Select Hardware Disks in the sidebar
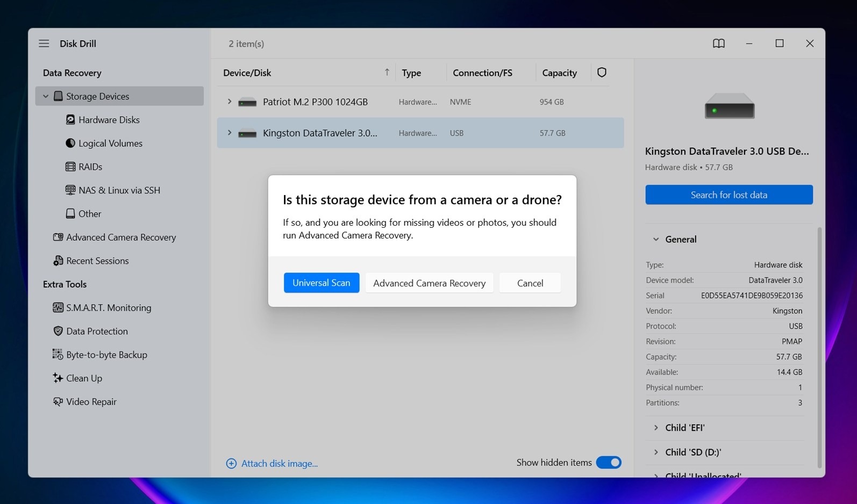 pyautogui.click(x=109, y=120)
